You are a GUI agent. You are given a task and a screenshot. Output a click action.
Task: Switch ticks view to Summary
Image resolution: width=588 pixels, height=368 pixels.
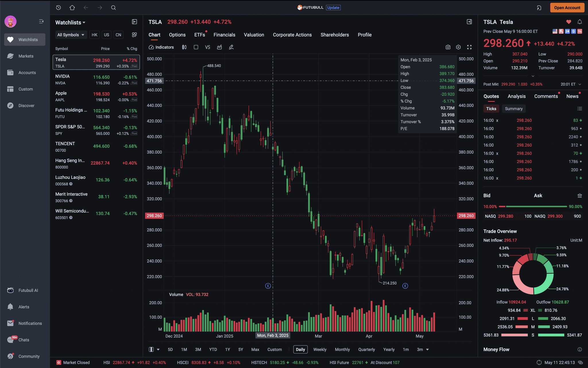pos(514,109)
